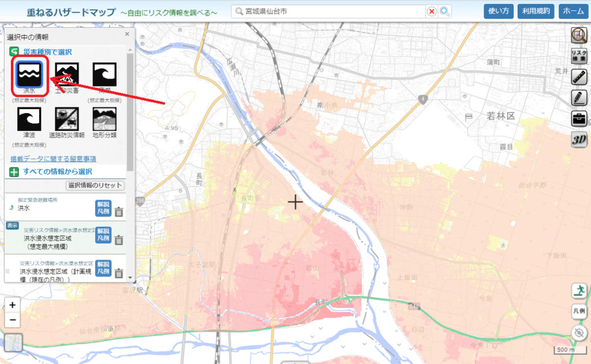This screenshot has height=364, width=591.
Task: Open 解説凡例 for 指定緊急避難場所 洪水
Action: (103, 208)
